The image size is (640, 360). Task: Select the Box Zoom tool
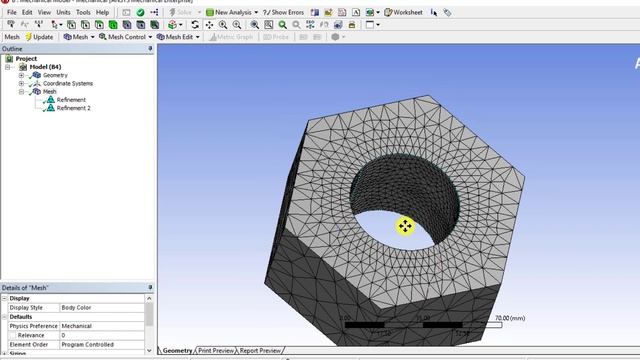click(237, 25)
